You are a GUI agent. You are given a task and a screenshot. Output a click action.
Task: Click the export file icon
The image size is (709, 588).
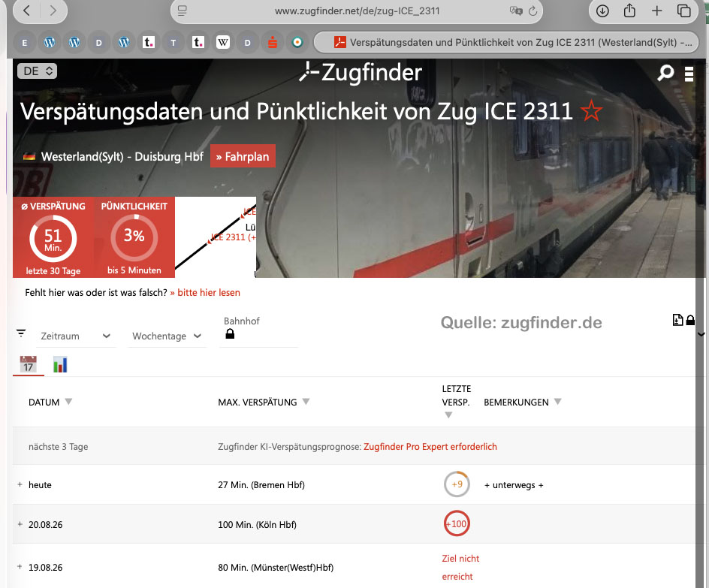677,320
